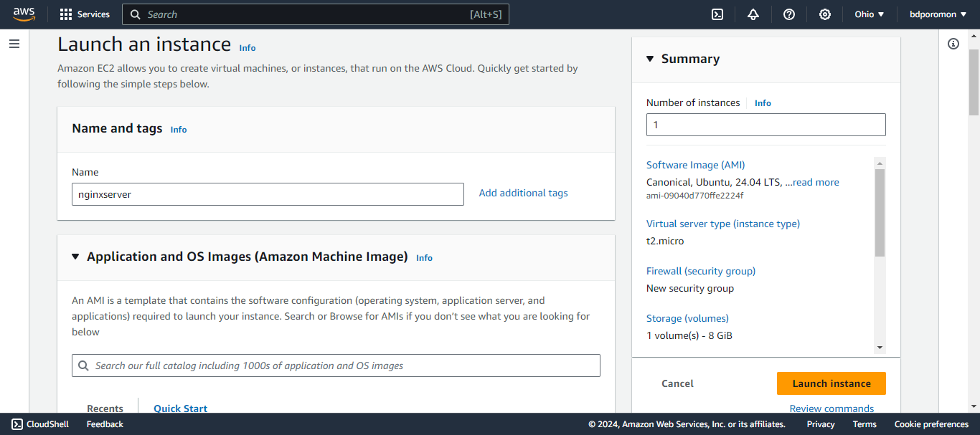Collapse Application and OS Images section
This screenshot has width=980, height=435.
75,257
